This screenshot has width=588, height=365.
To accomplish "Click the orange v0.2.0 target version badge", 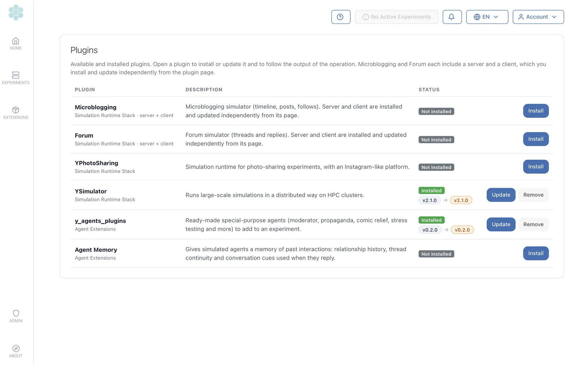I will (x=462, y=230).
